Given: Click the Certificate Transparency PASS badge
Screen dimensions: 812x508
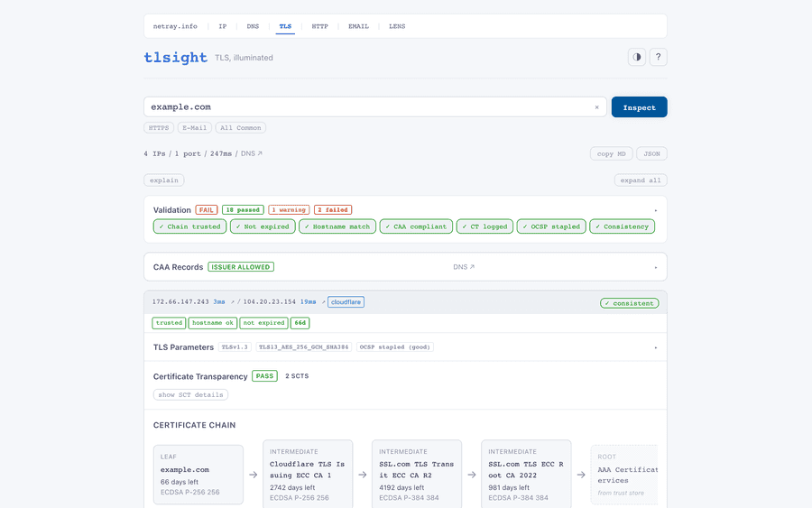Looking at the screenshot, I should click(264, 376).
